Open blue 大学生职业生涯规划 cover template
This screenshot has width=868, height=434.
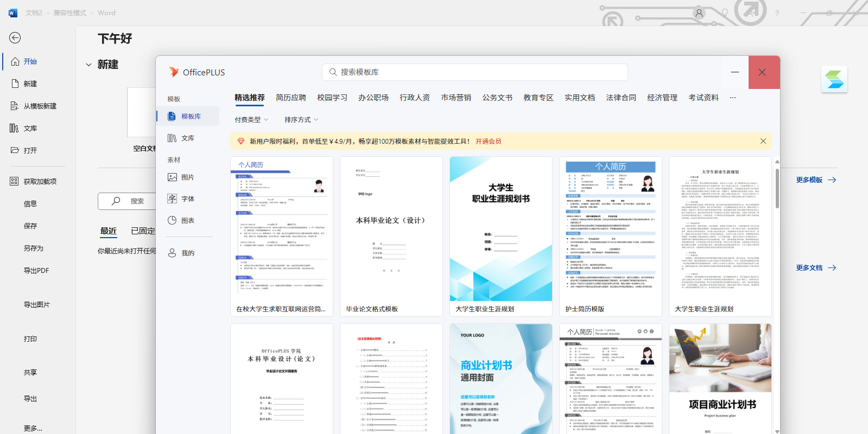point(501,237)
